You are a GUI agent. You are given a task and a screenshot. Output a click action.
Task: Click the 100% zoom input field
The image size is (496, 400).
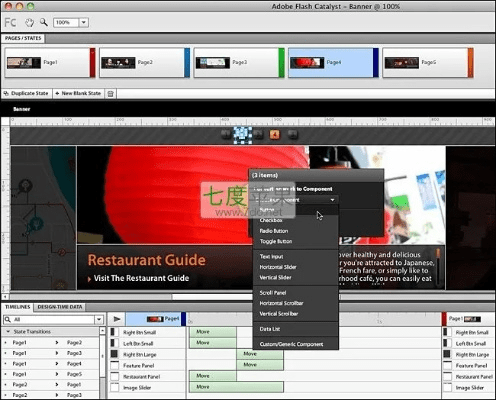pos(66,23)
